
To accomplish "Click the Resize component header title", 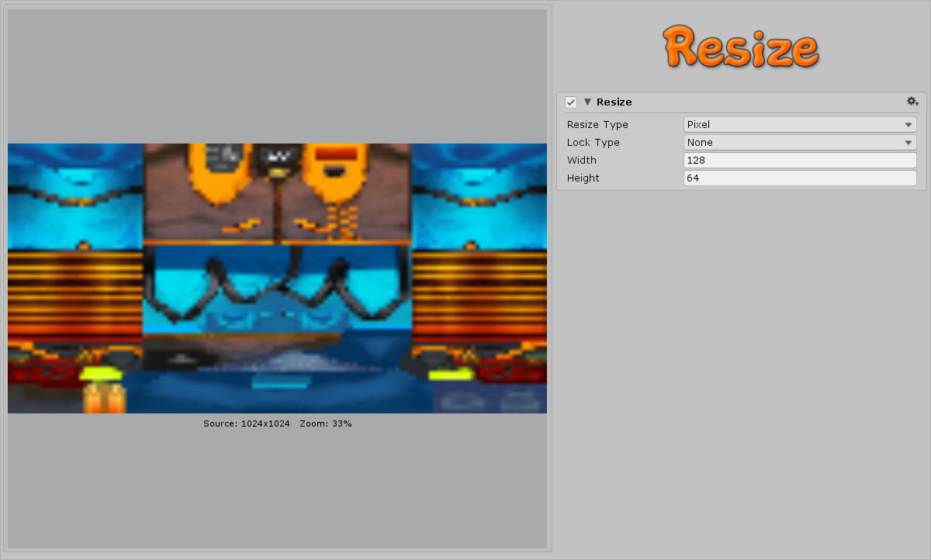I will [614, 102].
